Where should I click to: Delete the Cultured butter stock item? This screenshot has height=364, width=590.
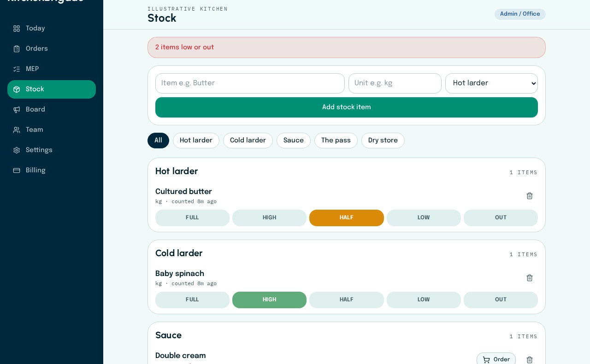[530, 196]
